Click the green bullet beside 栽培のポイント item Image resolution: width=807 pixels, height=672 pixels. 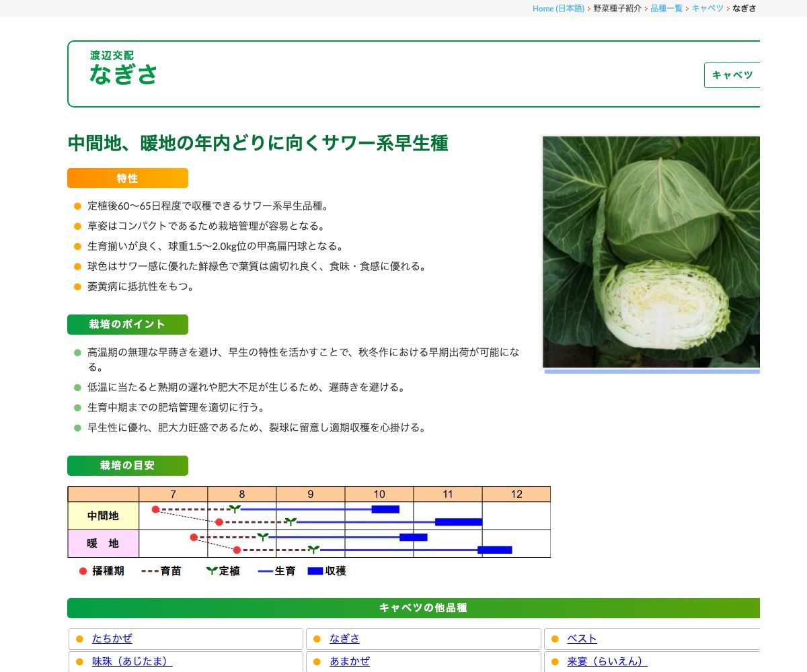point(76,352)
